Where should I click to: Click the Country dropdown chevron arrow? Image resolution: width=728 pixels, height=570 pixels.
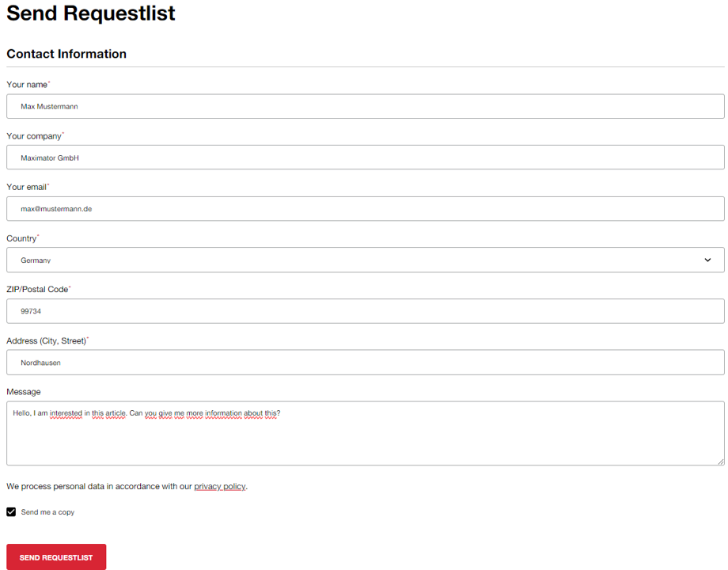(707, 260)
